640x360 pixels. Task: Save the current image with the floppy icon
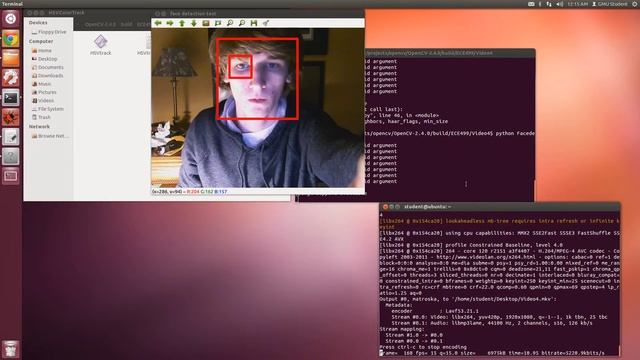[x=254, y=23]
